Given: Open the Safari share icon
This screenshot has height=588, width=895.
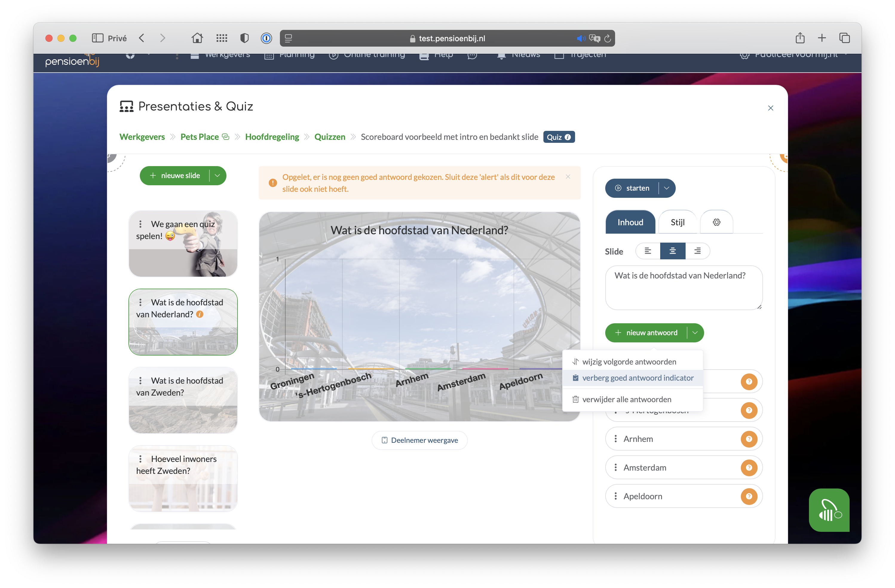Looking at the screenshot, I should click(800, 38).
